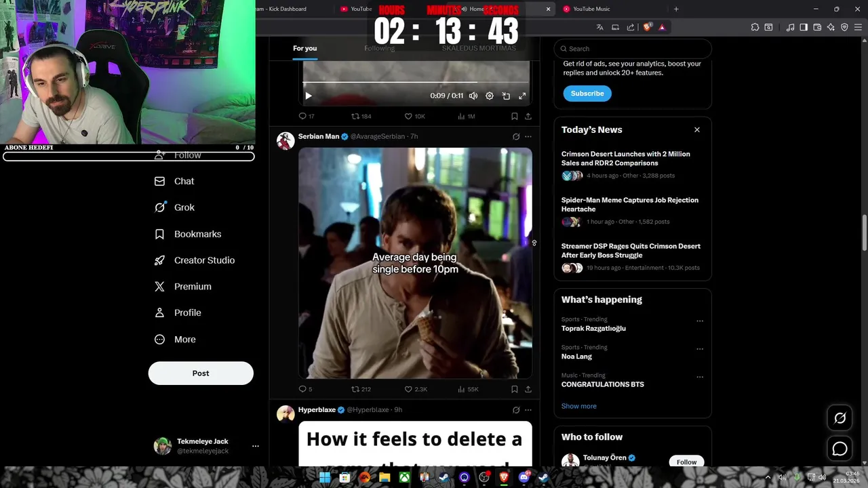The height and width of the screenshot is (488, 868).
Task: Like the post with 10K likes
Action: (x=414, y=117)
